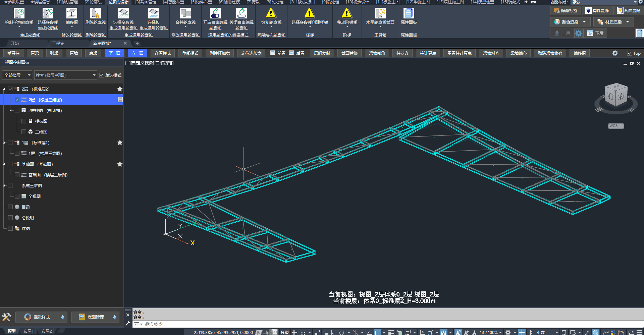Switch to the 工程集 document tab
Image resolution: width=644 pixels, height=335 pixels.
[58, 44]
